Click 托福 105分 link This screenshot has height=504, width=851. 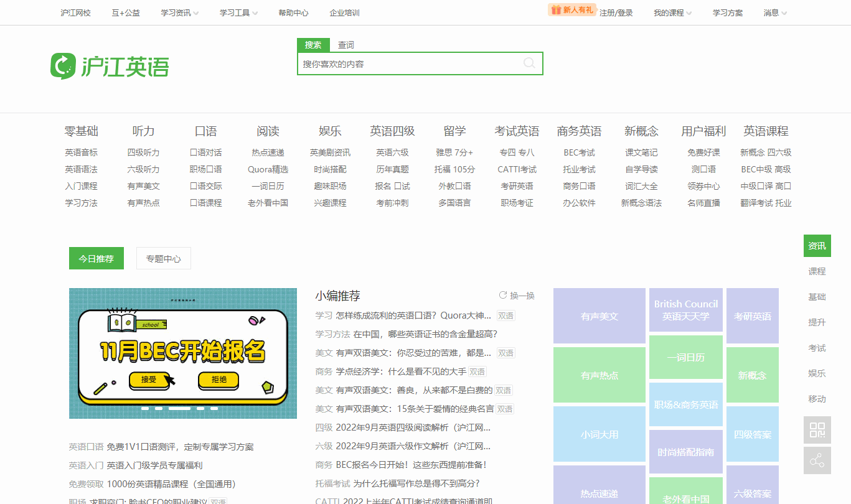coord(455,169)
